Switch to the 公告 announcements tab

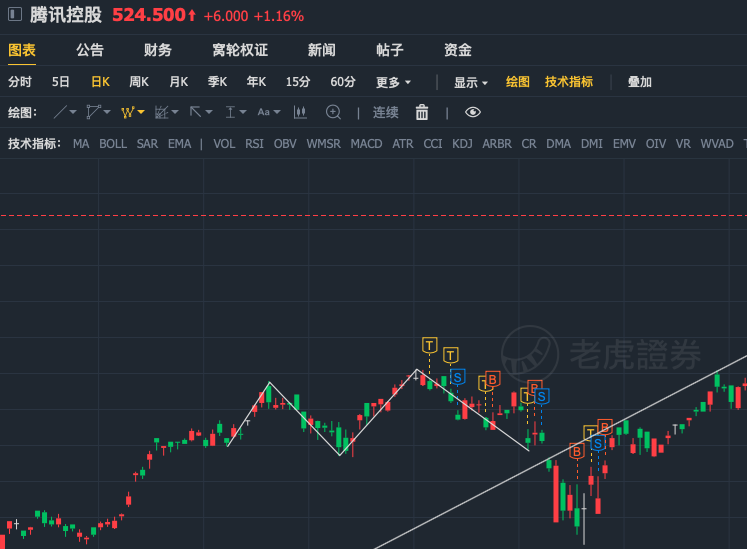(90, 50)
